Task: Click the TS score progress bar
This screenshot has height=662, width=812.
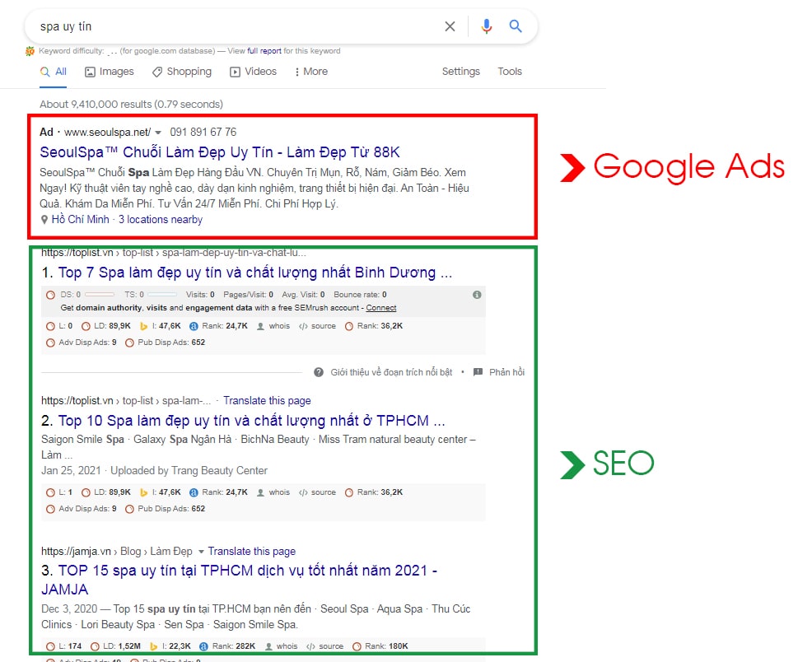Action: point(162,295)
